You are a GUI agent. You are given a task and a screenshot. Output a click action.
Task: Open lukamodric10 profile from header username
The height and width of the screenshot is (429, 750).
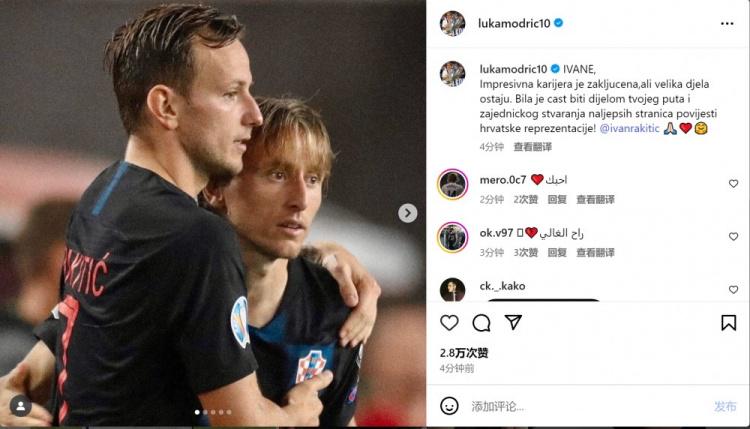pyautogui.click(x=514, y=23)
